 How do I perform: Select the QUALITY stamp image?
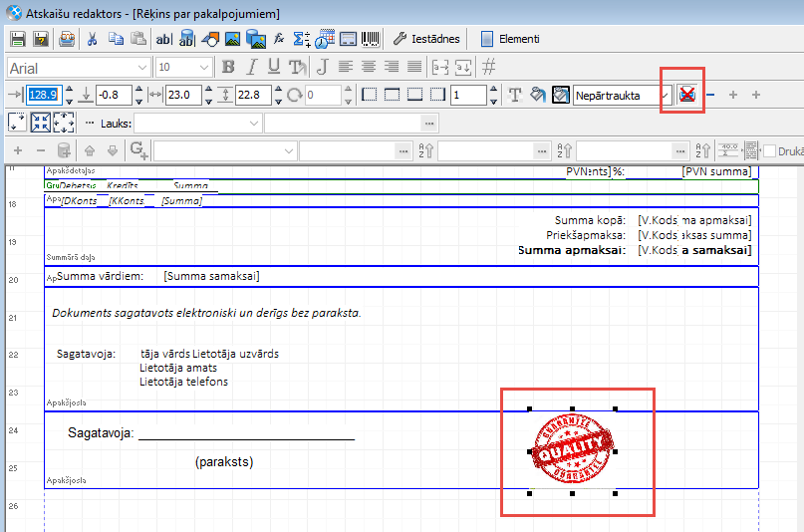pyautogui.click(x=572, y=451)
